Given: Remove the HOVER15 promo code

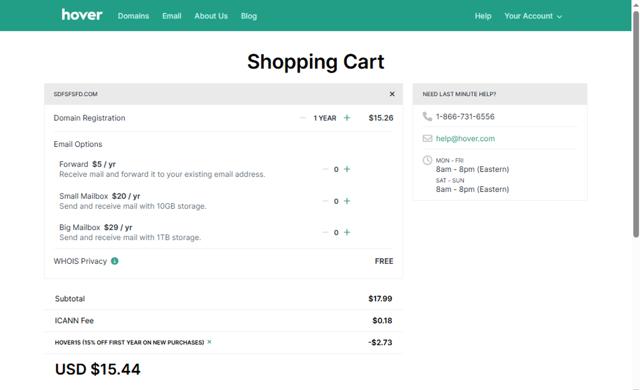Looking at the screenshot, I should (209, 342).
